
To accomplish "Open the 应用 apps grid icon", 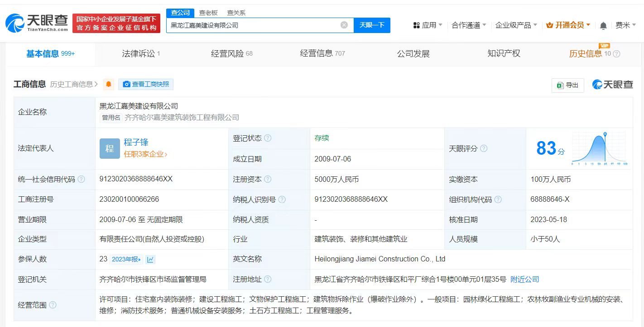I will (x=417, y=26).
